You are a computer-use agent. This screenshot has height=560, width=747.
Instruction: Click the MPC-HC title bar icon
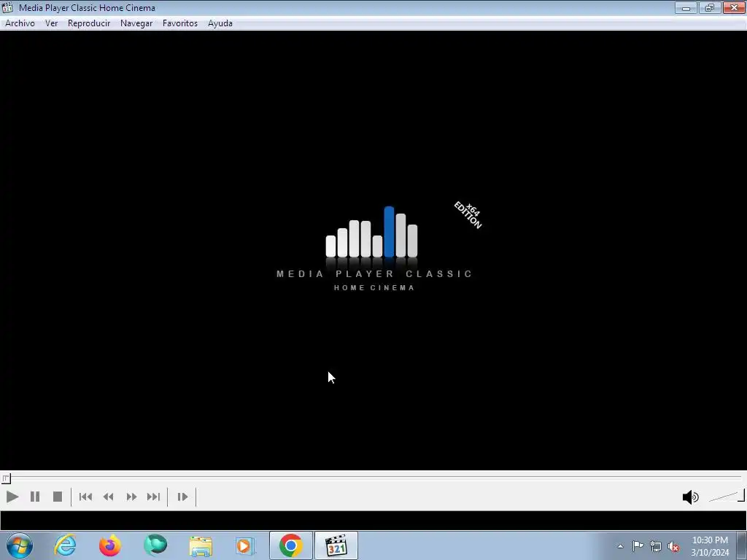[x=7, y=7]
